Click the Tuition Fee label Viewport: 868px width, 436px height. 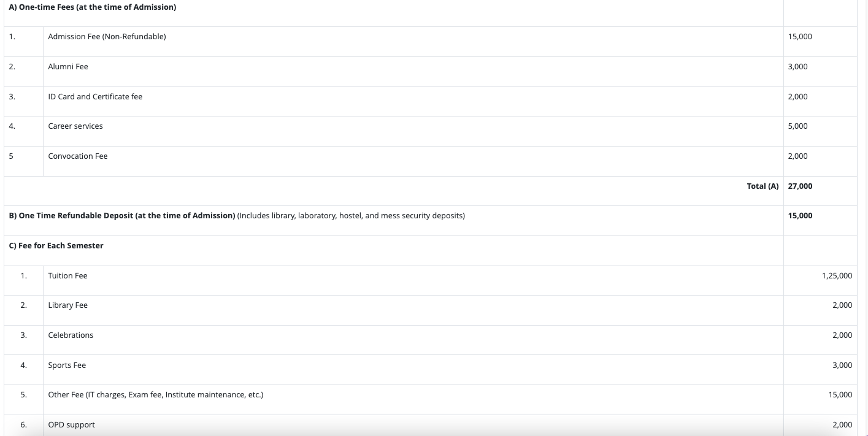tap(67, 276)
